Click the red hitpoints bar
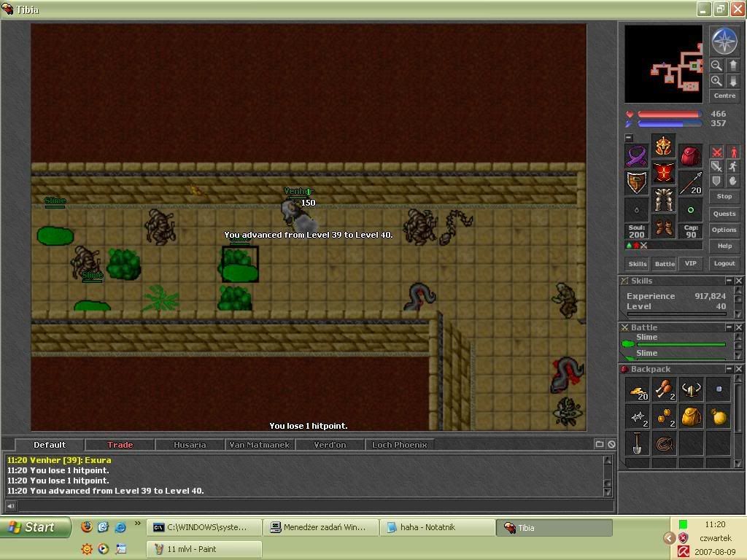Image resolution: width=747 pixels, height=560 pixels. [670, 114]
